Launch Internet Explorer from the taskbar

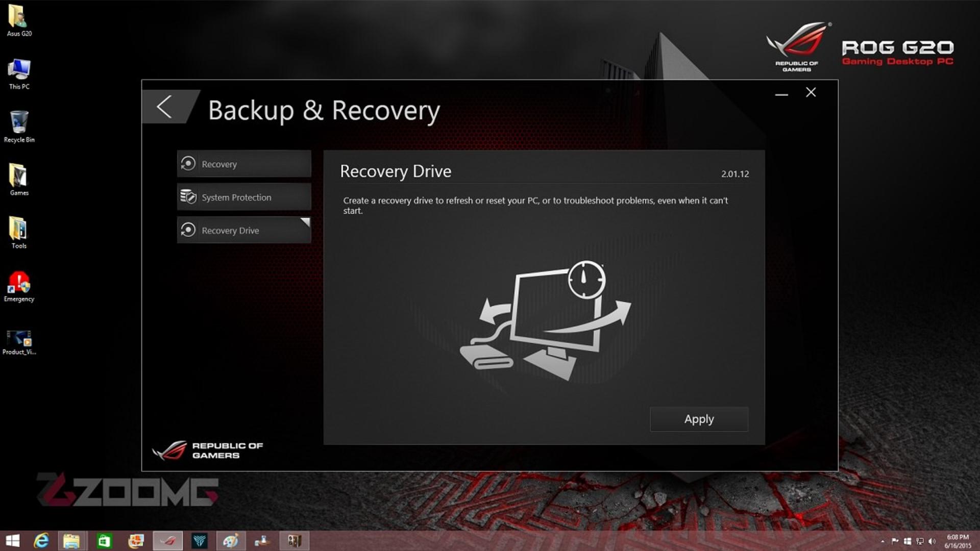point(41,541)
